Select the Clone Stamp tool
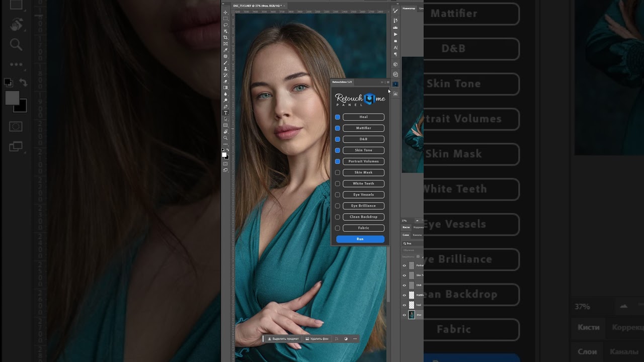The width and height of the screenshot is (644, 362). (225, 68)
